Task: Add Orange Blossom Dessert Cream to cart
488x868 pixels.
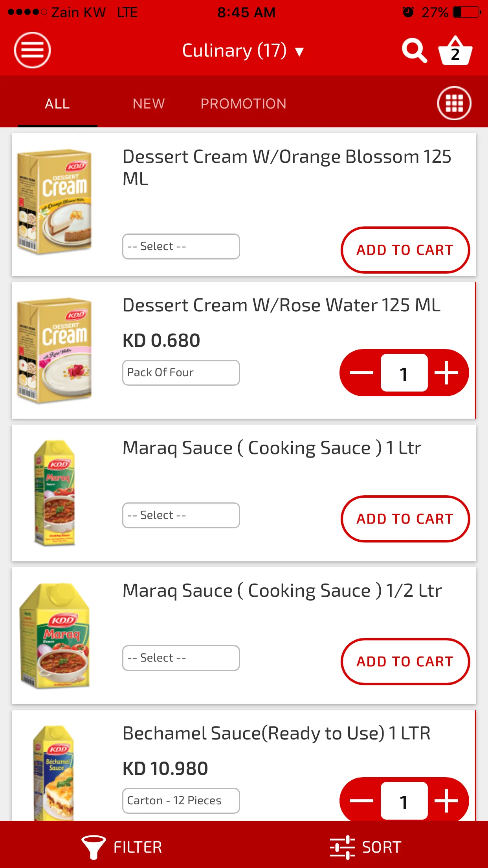Action: (405, 250)
